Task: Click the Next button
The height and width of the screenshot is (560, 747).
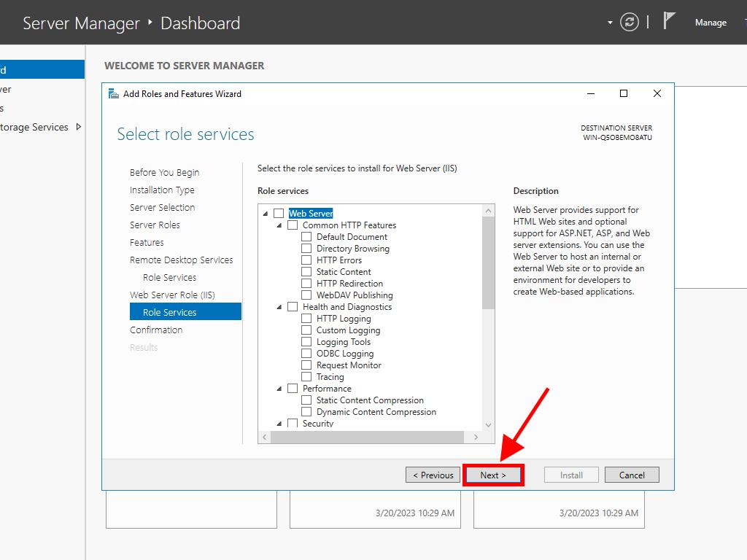Action: click(493, 475)
